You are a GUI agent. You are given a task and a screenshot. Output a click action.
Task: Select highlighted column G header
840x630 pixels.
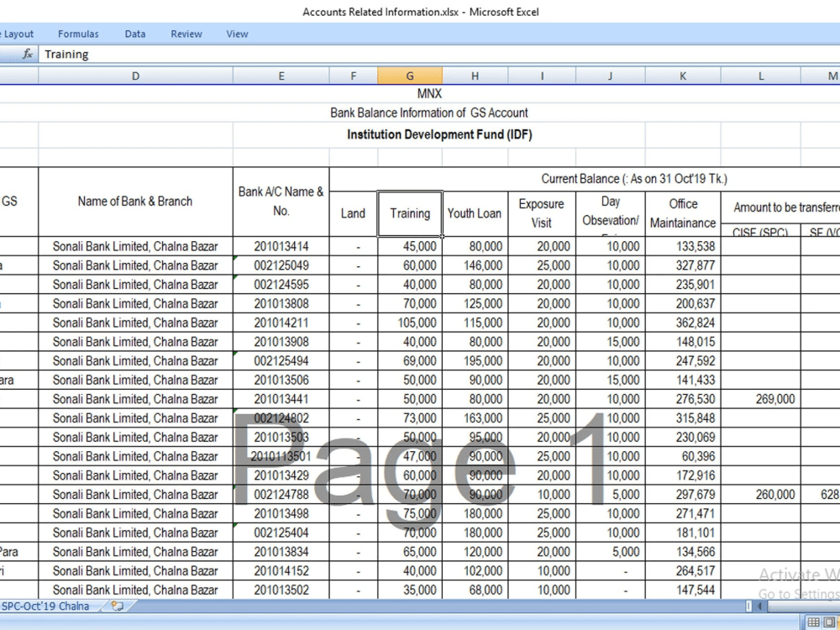410,76
